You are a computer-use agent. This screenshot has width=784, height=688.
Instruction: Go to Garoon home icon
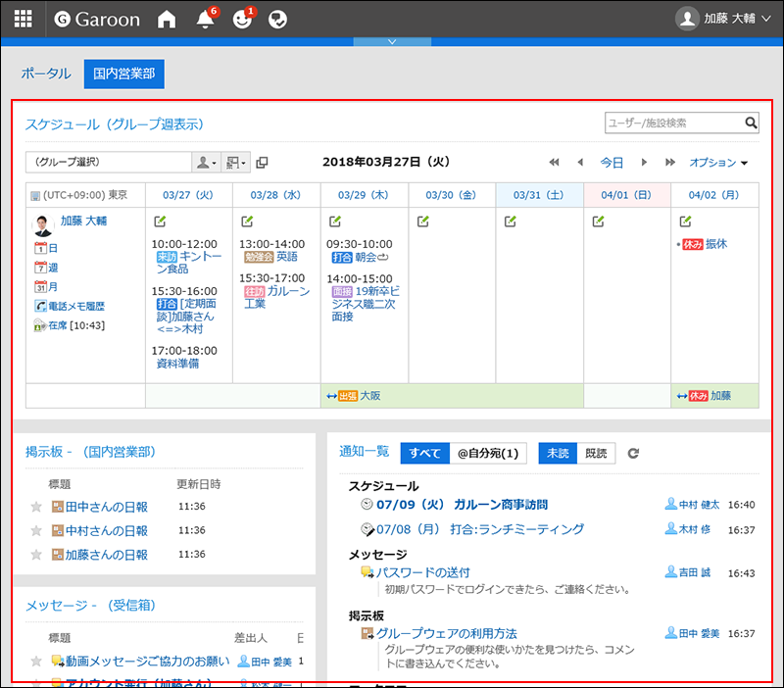point(167,19)
